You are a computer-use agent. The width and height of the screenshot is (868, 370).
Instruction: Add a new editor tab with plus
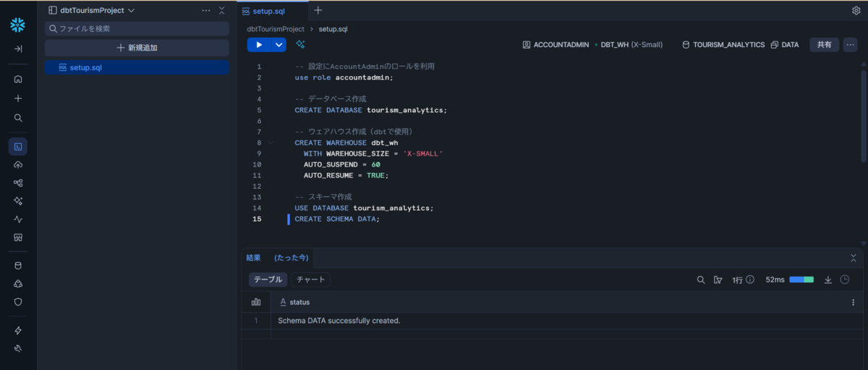[318, 10]
